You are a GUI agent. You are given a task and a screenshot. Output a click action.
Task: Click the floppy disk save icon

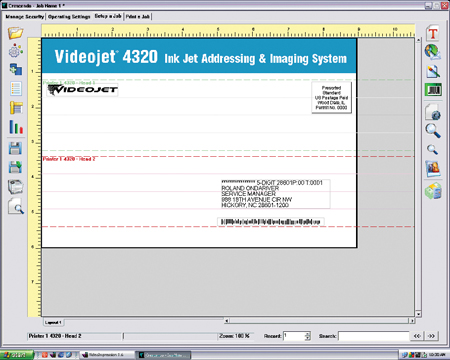(x=15, y=148)
